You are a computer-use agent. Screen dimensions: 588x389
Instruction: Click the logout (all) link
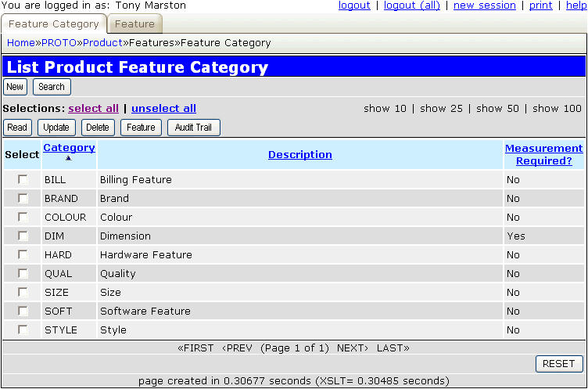tap(411, 5)
